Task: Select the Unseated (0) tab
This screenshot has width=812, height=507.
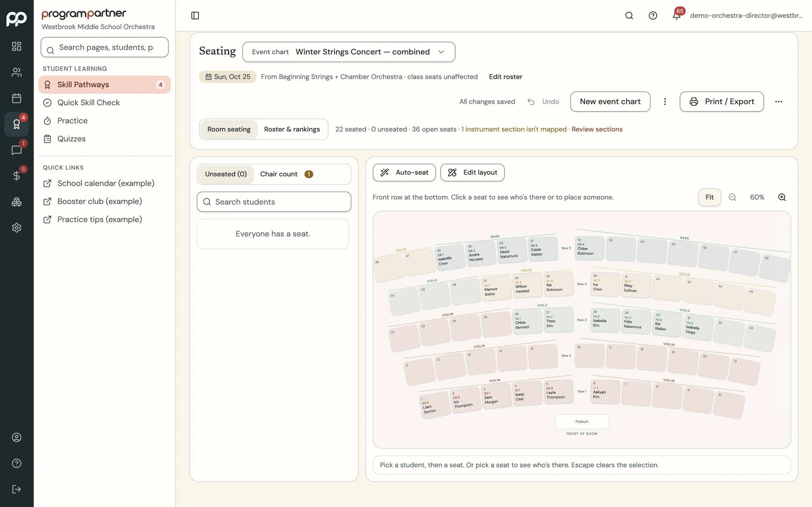Action: click(226, 174)
